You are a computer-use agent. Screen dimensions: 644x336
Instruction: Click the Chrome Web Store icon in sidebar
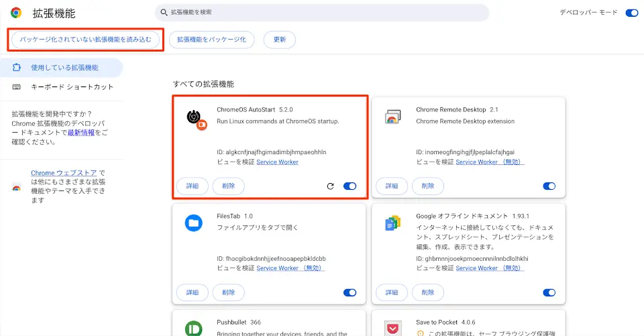point(16,187)
